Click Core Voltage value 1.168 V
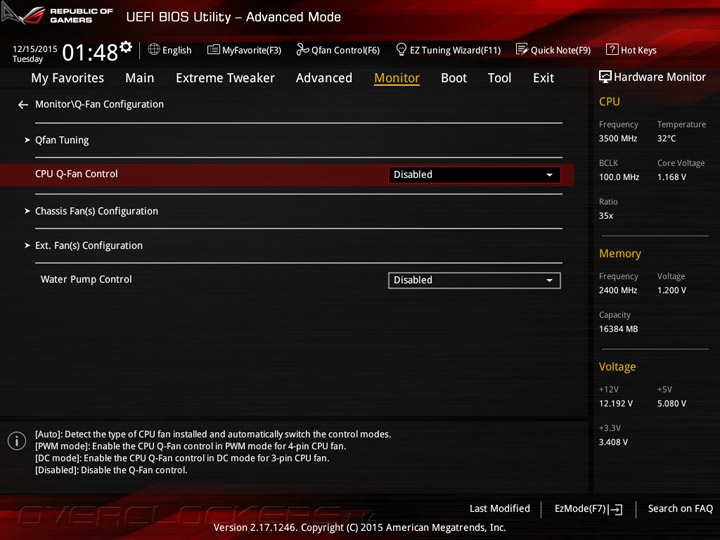The width and height of the screenshot is (720, 540). coord(671,177)
